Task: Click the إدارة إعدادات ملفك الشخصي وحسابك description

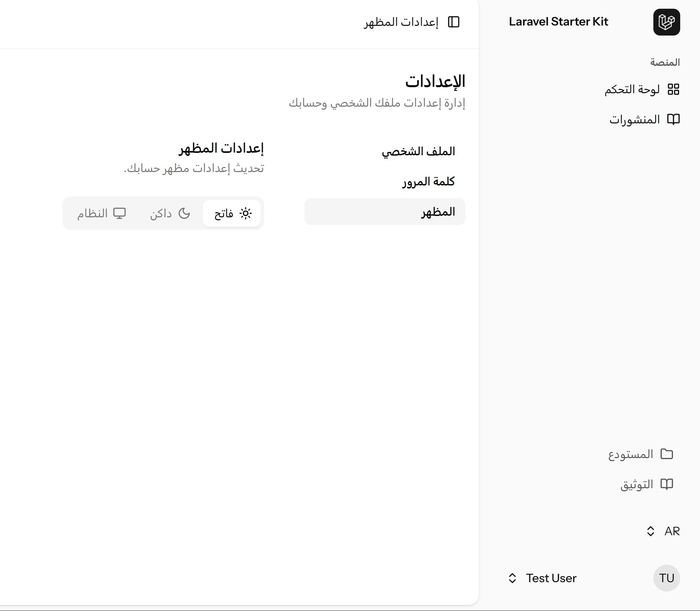Action: [377, 103]
